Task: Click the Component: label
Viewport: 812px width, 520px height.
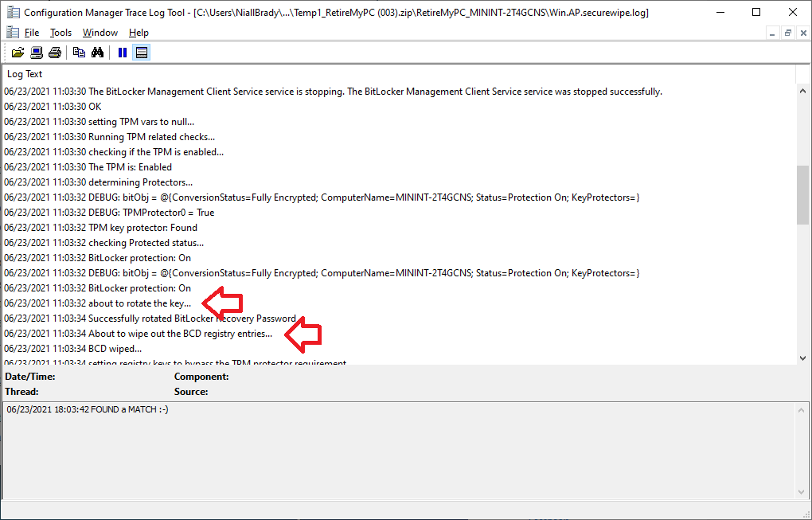Action: coord(201,377)
